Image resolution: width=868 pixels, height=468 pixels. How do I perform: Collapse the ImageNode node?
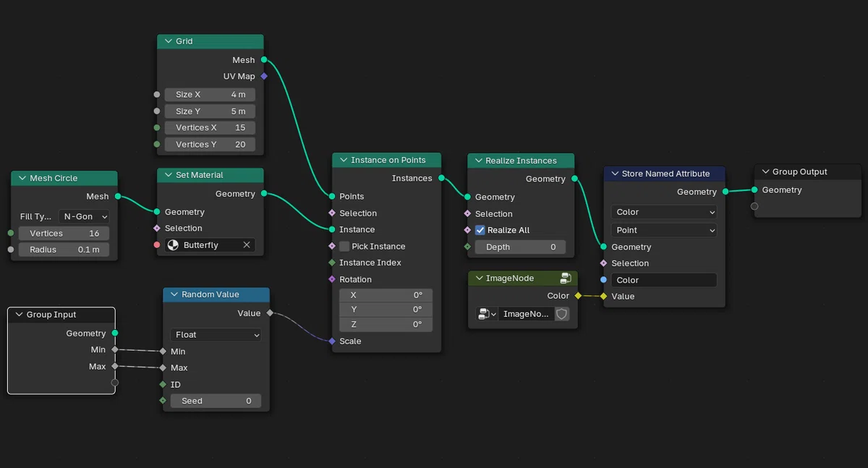[479, 278]
